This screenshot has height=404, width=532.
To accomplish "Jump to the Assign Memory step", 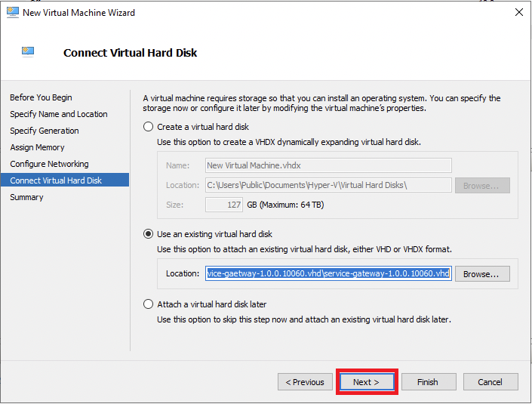I will click(37, 147).
